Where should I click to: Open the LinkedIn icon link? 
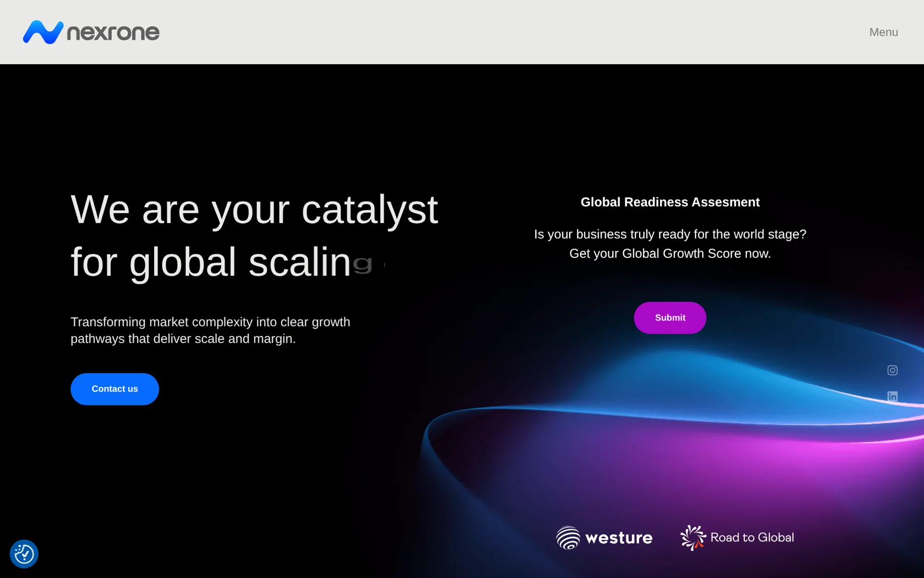point(893,396)
